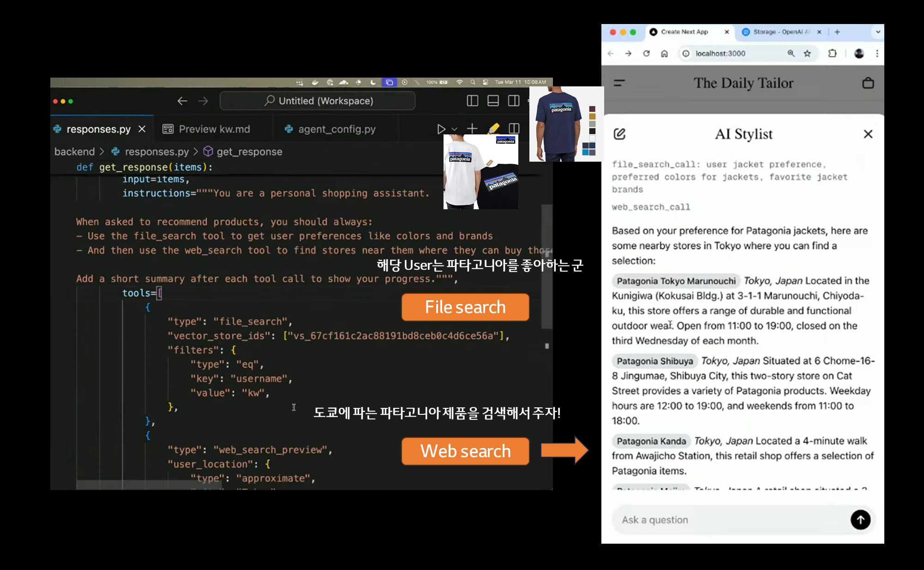Open the backend breadcrumb folder

[75, 152]
